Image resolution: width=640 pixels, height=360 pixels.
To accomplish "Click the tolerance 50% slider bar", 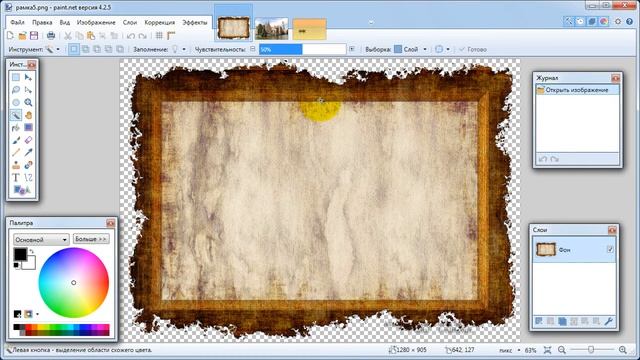I will coord(302,49).
